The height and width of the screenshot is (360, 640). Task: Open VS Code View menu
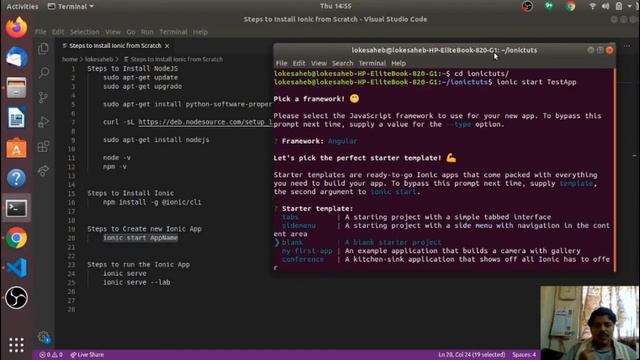tap(113, 32)
